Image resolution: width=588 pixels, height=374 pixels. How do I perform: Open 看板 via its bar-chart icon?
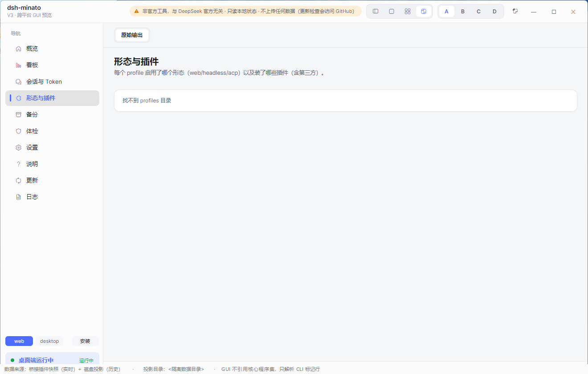click(x=18, y=65)
